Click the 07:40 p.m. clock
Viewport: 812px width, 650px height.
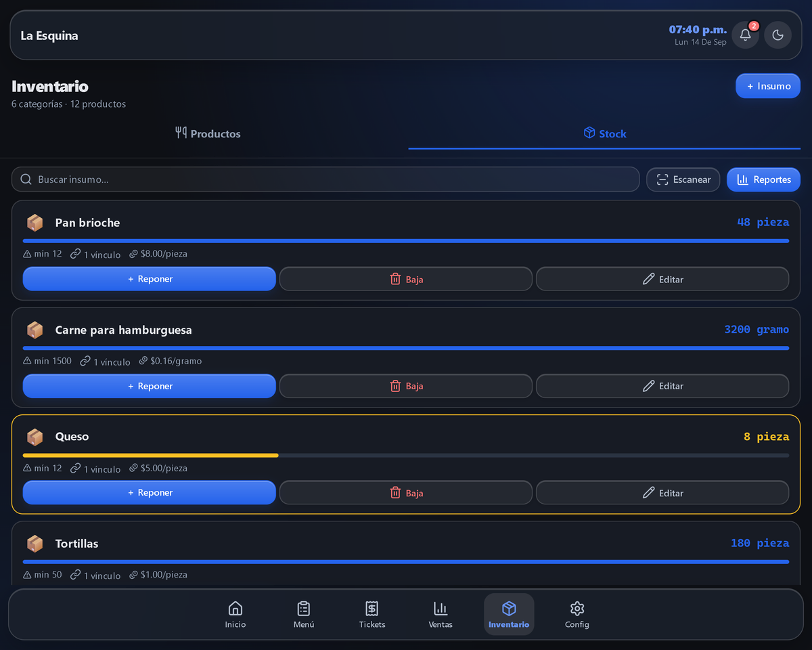698,30
